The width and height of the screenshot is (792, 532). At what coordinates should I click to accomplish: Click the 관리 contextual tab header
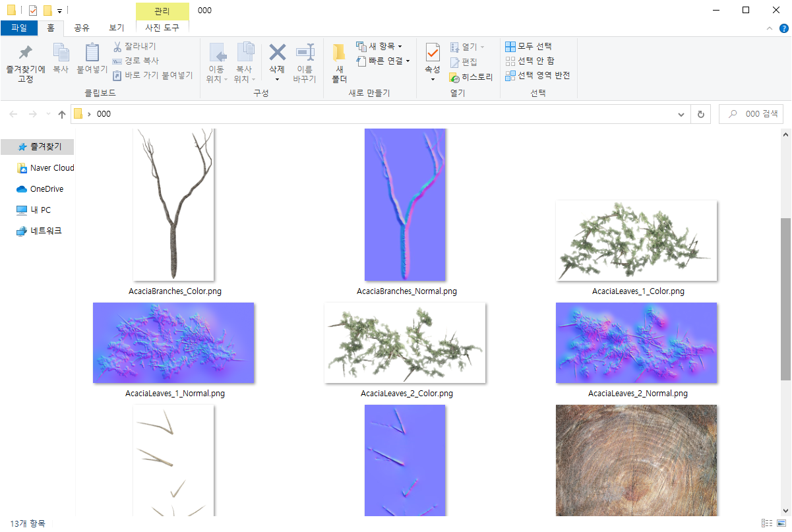tap(162, 11)
